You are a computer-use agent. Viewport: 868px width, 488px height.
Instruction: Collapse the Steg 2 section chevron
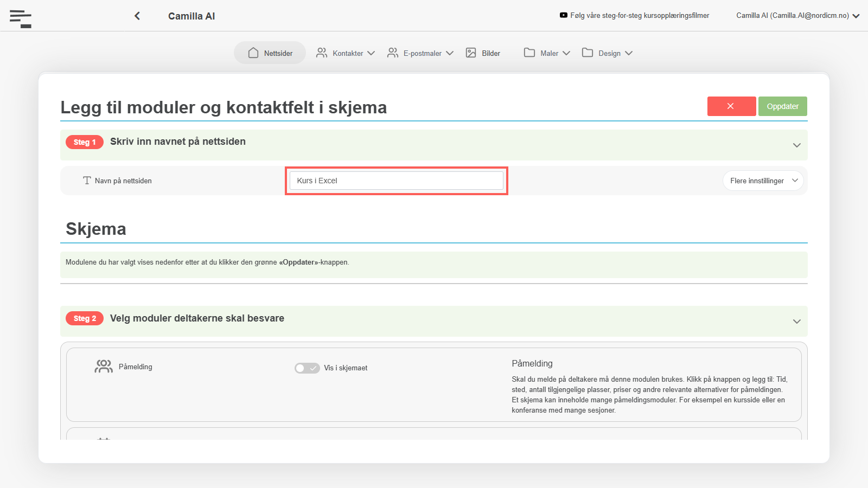pyautogui.click(x=797, y=322)
